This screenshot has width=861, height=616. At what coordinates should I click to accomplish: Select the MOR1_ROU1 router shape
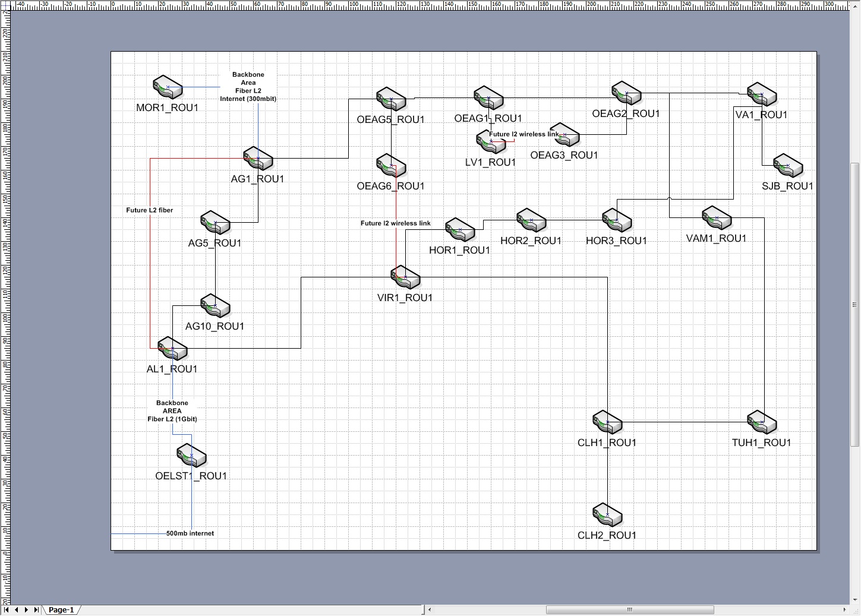(168, 88)
